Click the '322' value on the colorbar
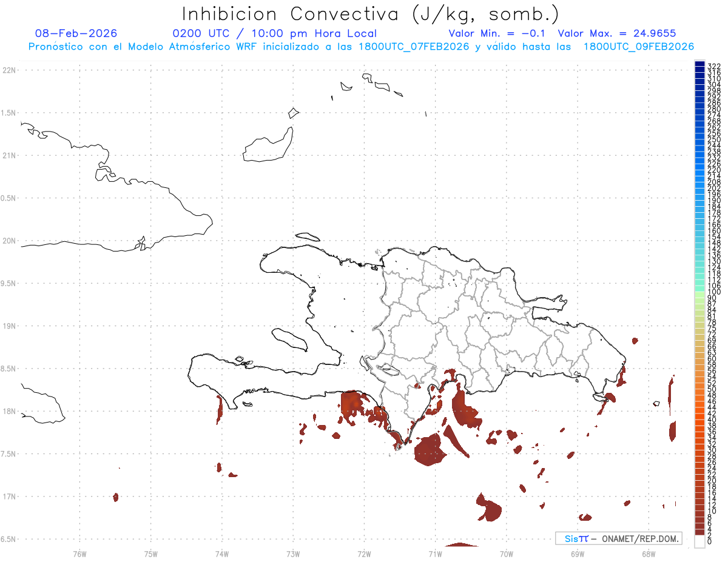 coord(714,65)
